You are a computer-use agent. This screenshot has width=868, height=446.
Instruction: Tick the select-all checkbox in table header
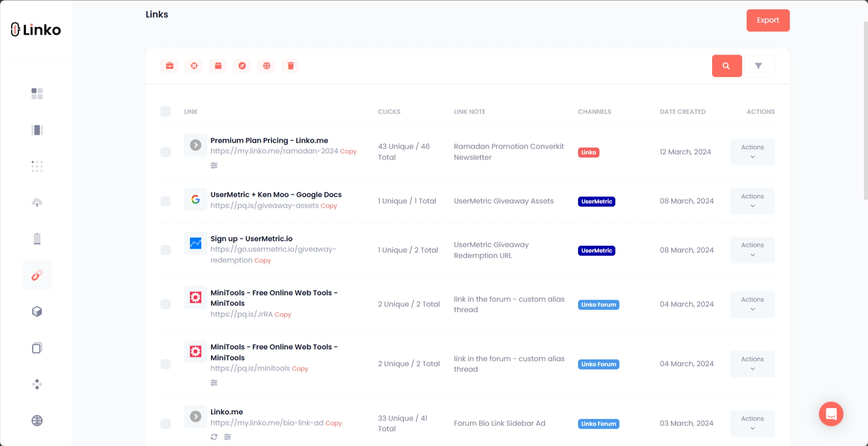coord(166,111)
